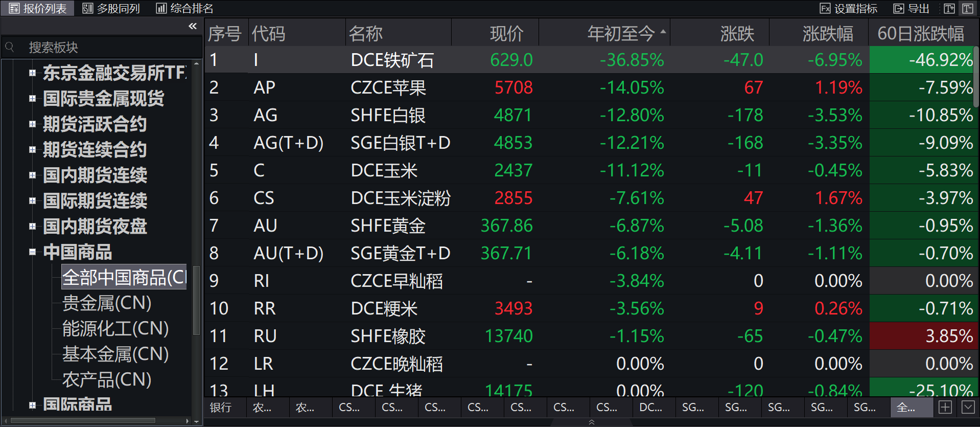The width and height of the screenshot is (980, 427).
Task: Sort by 年初至今 column header
Action: (621, 34)
